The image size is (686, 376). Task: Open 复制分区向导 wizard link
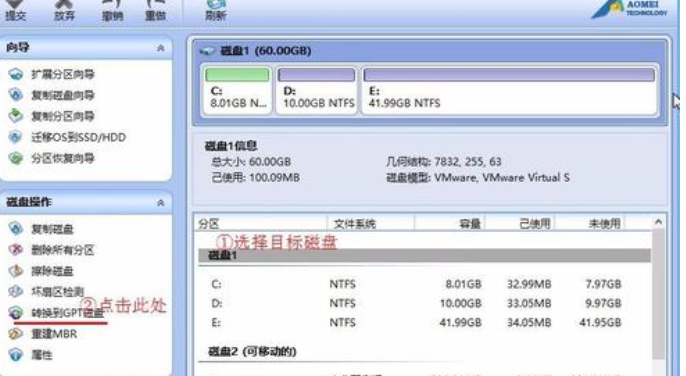point(63,116)
